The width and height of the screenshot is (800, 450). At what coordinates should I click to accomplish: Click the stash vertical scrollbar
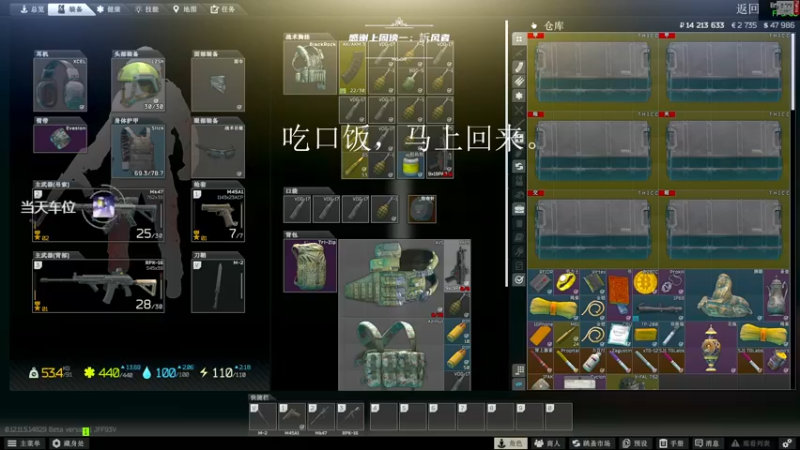coord(792,70)
